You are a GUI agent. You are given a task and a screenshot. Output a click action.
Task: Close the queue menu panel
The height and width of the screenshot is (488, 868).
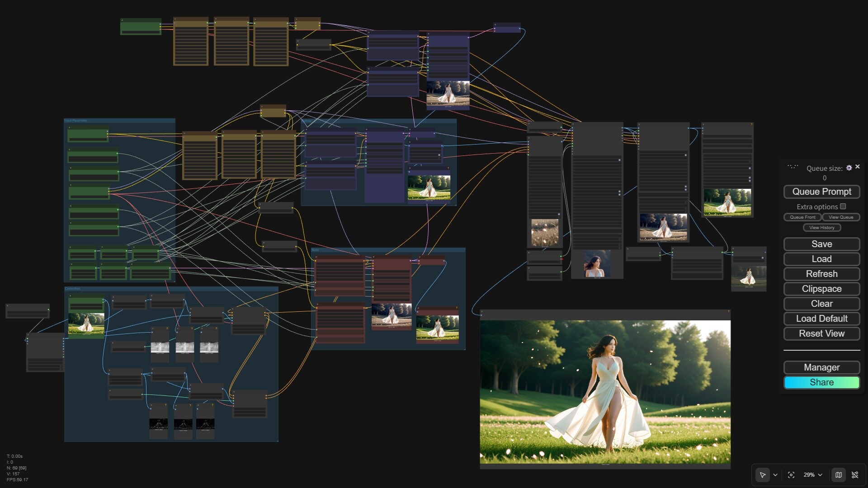(858, 167)
